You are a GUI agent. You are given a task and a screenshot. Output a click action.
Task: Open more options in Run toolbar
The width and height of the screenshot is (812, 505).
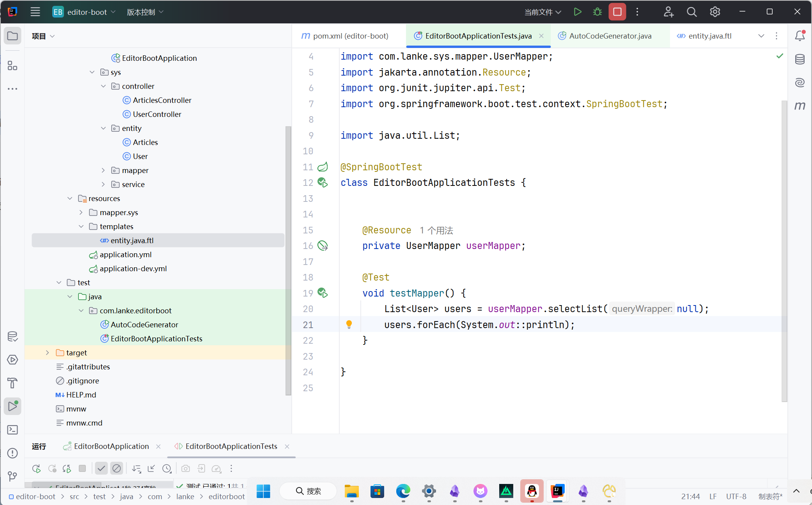click(x=231, y=468)
